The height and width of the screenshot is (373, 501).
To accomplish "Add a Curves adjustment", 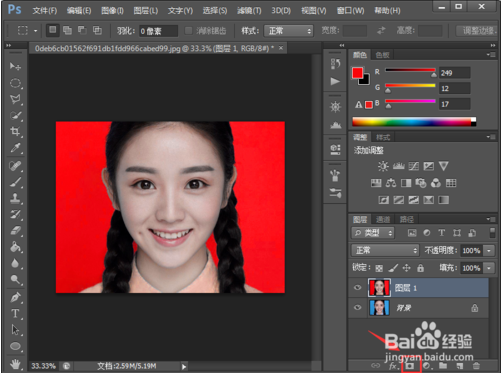I will pos(414,166).
